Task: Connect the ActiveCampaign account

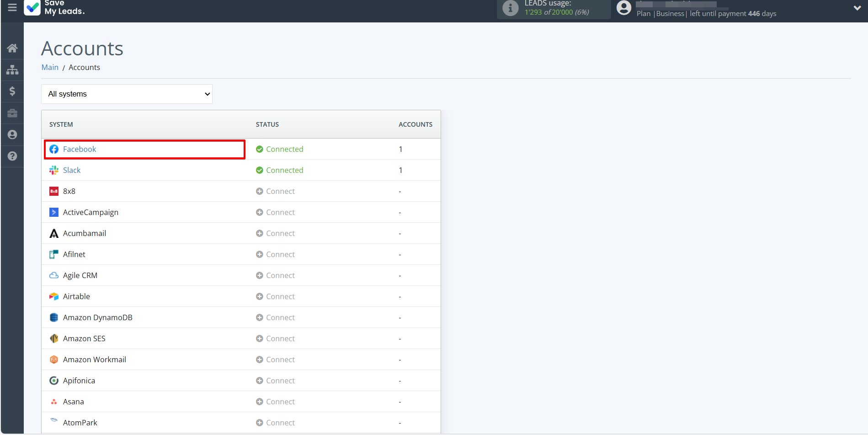Action: pyautogui.click(x=275, y=212)
